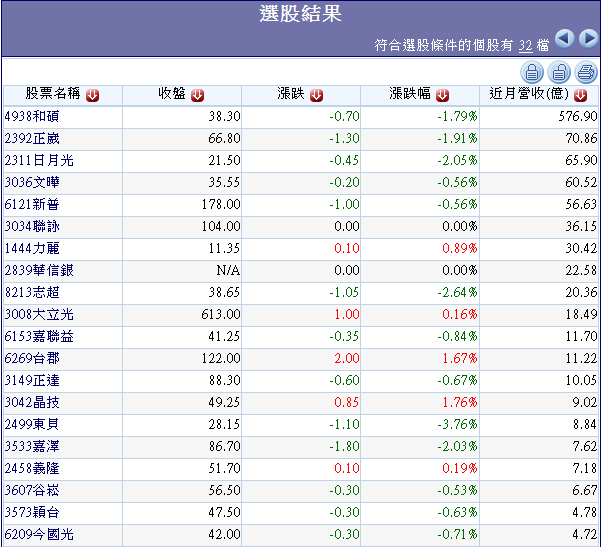Open stock 6209今國光
This screenshot has width=602, height=547.
click(39, 534)
